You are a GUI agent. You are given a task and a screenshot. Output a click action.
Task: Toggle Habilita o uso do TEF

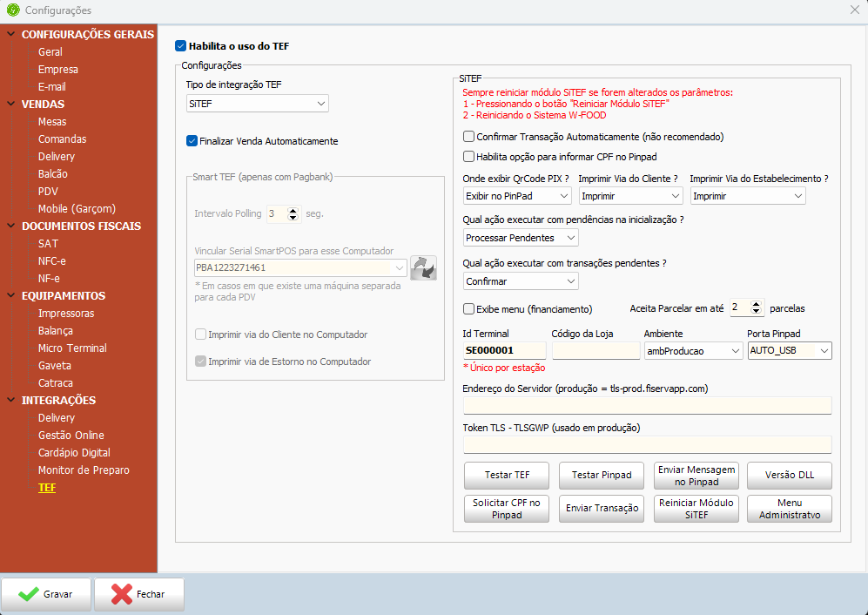pos(180,46)
